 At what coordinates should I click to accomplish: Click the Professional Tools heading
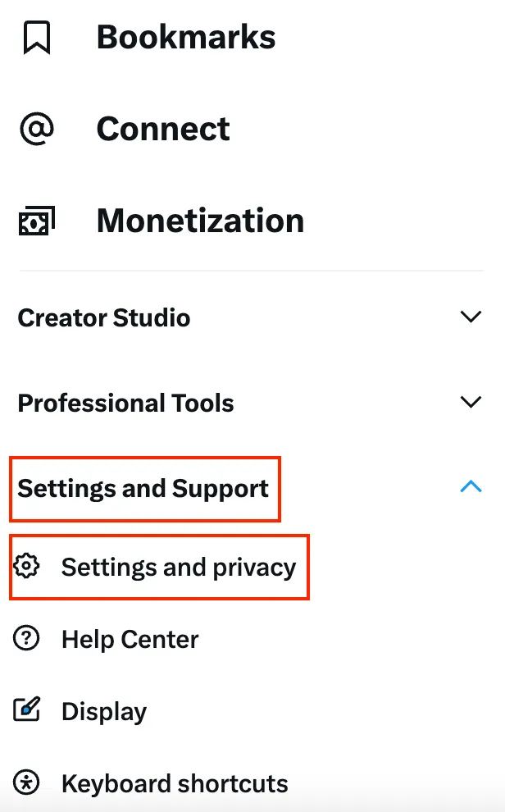point(125,404)
